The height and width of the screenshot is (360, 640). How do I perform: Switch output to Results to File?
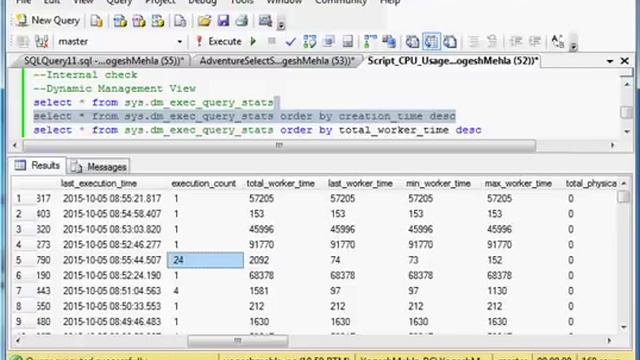coord(450,42)
